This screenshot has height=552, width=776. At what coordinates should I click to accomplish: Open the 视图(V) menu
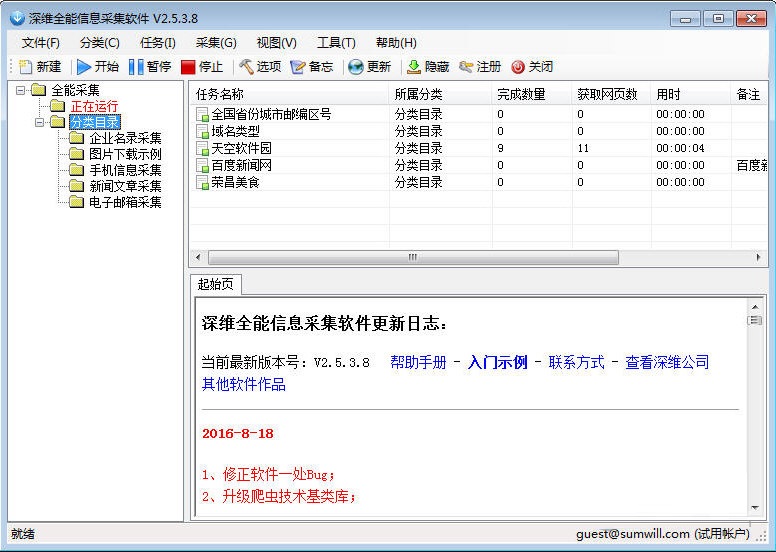point(277,43)
